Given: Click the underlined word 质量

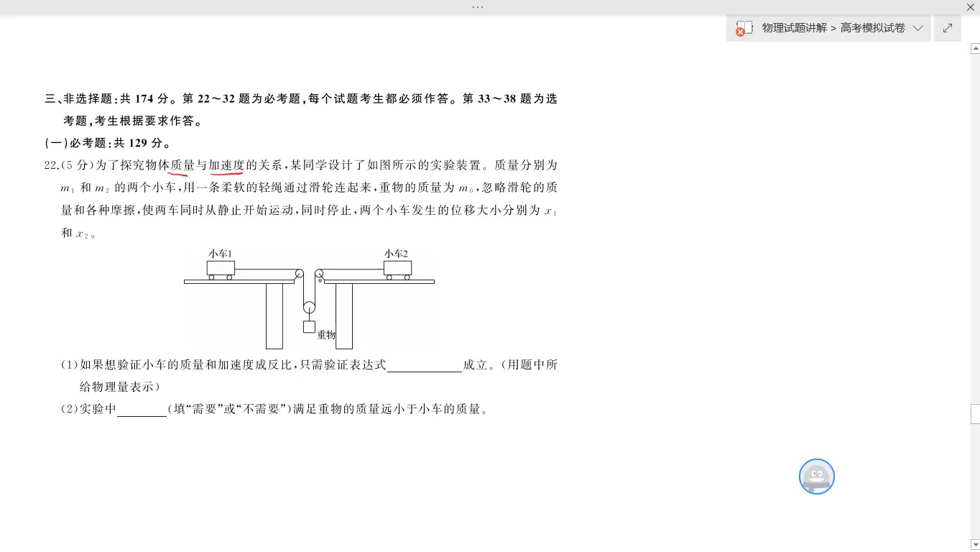Looking at the screenshot, I should 182,165.
